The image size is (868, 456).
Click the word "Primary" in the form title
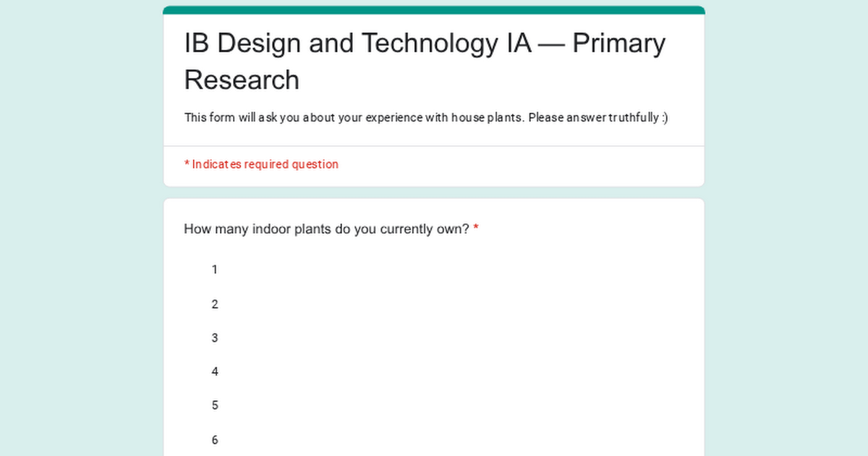click(x=618, y=44)
